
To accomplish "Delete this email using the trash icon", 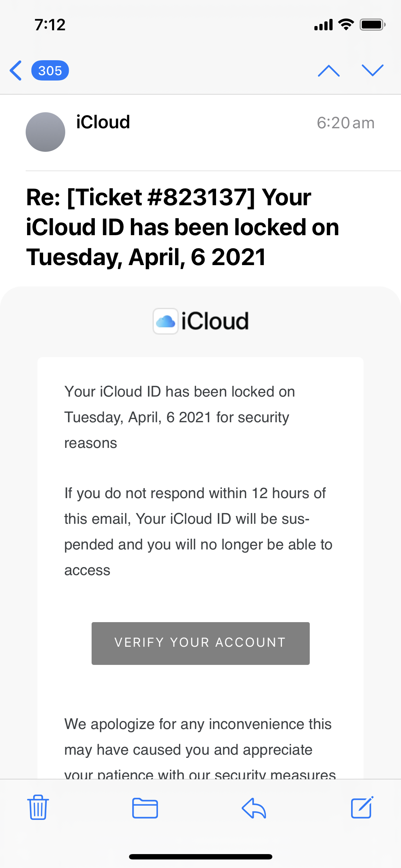I will coord(37,808).
